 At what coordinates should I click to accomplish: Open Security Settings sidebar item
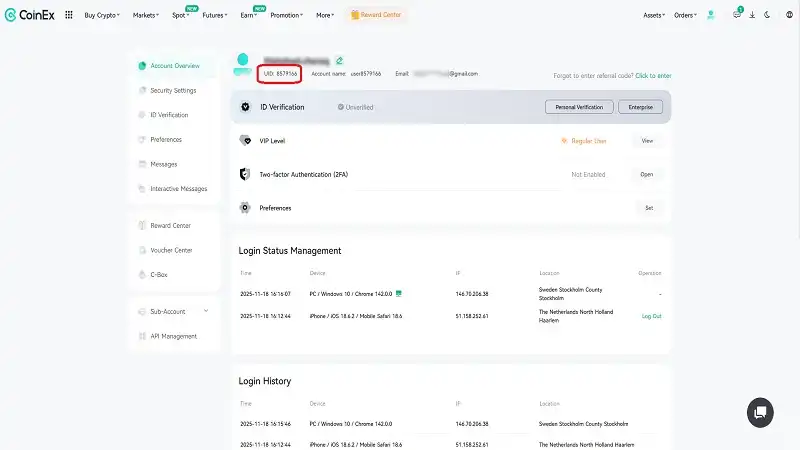[173, 90]
